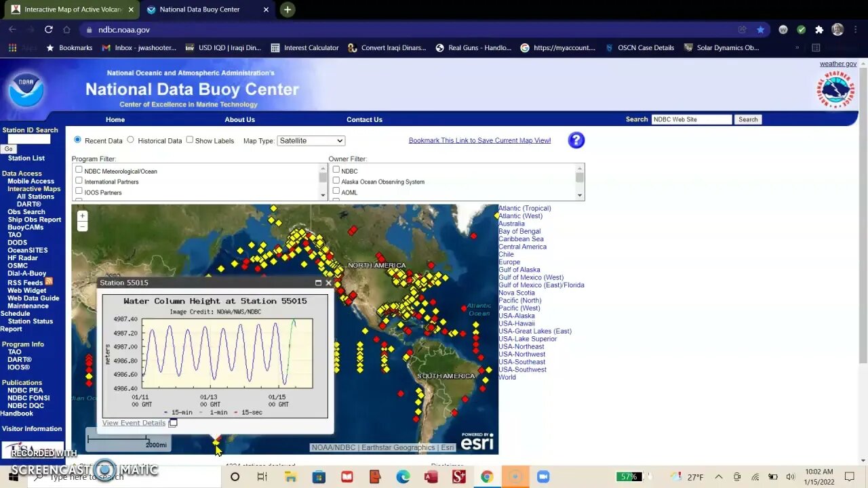The width and height of the screenshot is (868, 488).
Task: Check the AOML owner filter
Action: coord(336,192)
